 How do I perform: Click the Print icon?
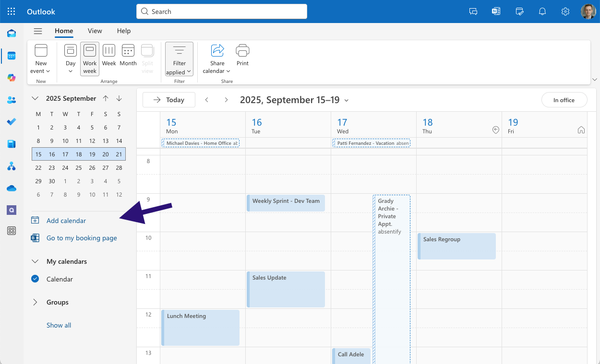pyautogui.click(x=242, y=50)
